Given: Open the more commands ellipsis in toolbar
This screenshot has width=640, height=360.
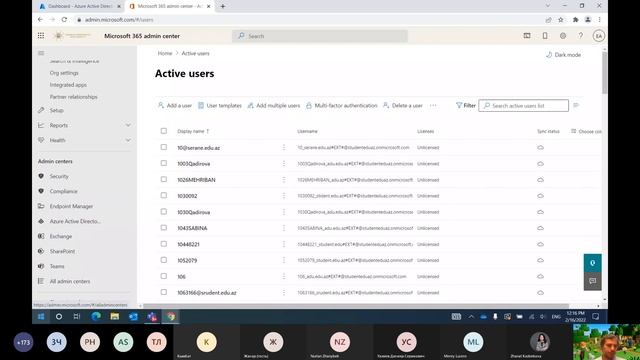Looking at the screenshot, I should 433,105.
